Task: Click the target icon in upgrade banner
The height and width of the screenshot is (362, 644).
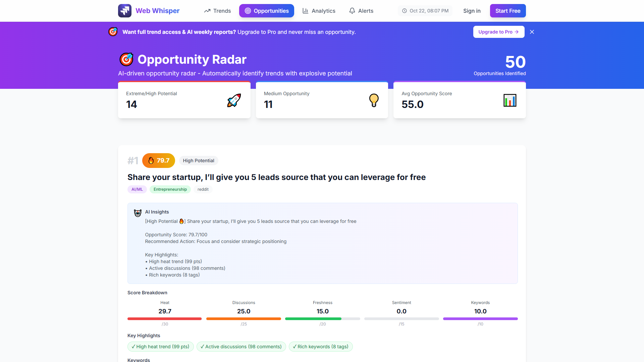Action: tap(113, 32)
